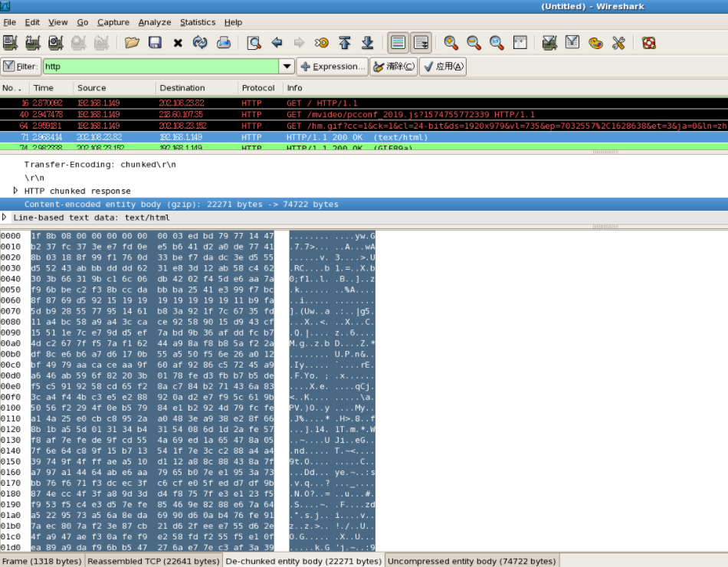Open coloring rules palette icon
Image resolution: width=728 pixels, height=567 pixels.
(595, 43)
